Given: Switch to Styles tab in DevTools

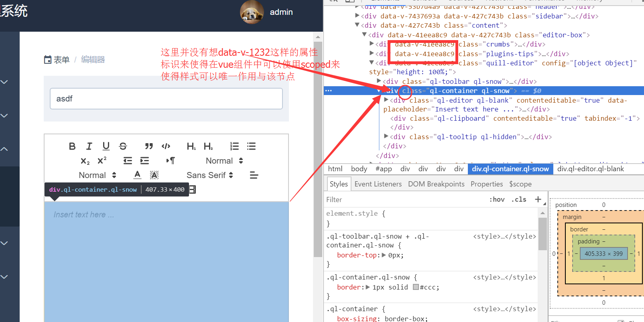Looking at the screenshot, I should (339, 184).
